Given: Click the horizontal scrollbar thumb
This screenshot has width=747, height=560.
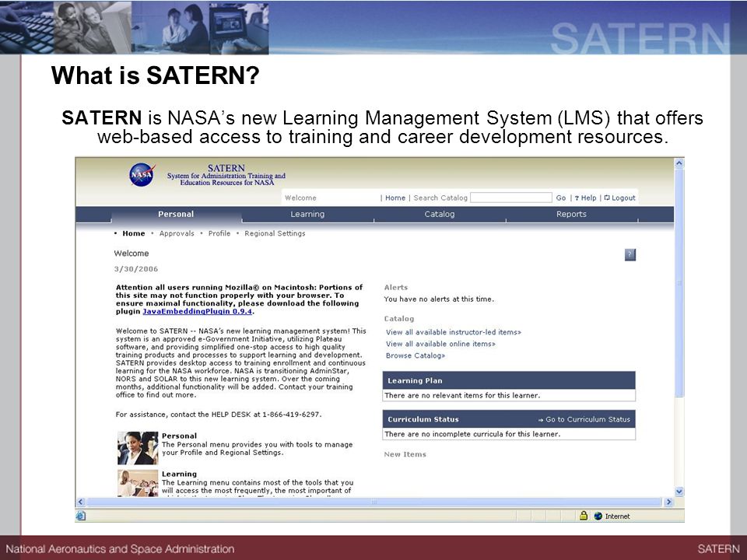Looking at the screenshot, I should pos(374,502).
